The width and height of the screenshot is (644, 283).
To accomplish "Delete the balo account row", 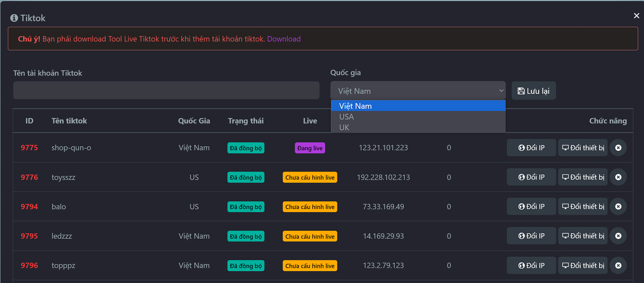I will (618, 207).
